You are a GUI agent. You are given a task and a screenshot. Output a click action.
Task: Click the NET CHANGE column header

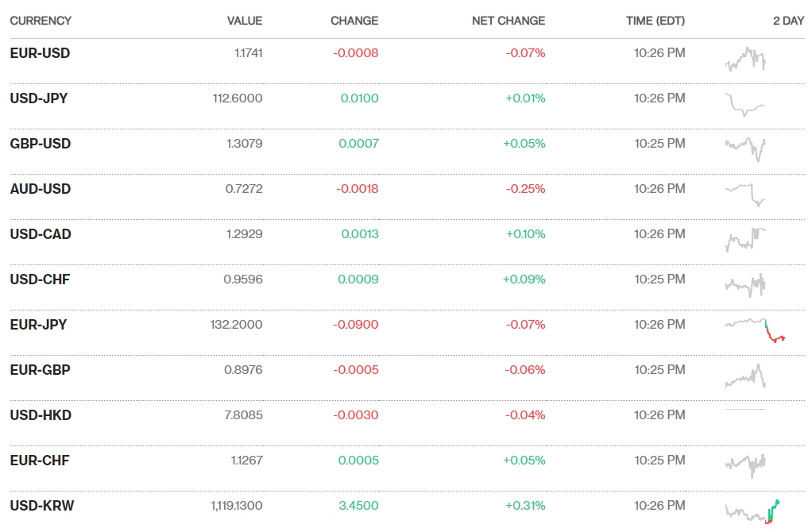pyautogui.click(x=508, y=21)
